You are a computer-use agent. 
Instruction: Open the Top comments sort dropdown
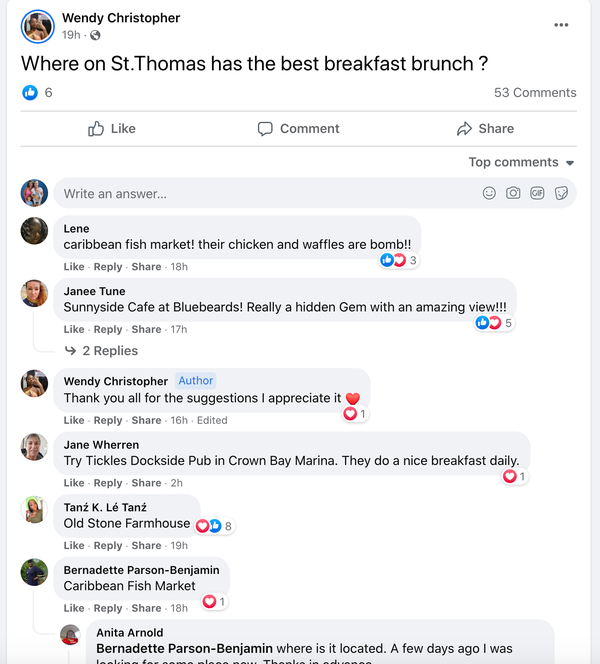(x=521, y=162)
